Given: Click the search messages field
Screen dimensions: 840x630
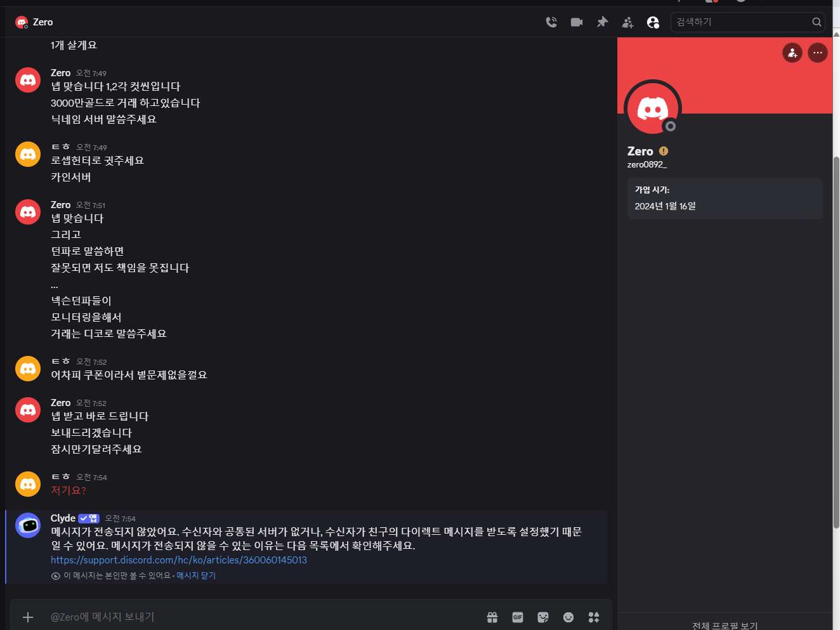Looking at the screenshot, I should [x=741, y=22].
